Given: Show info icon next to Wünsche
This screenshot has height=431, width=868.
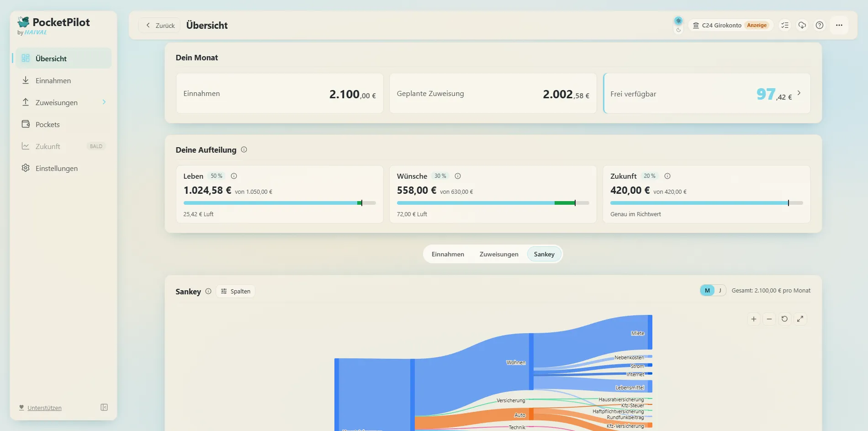Looking at the screenshot, I should 458,176.
